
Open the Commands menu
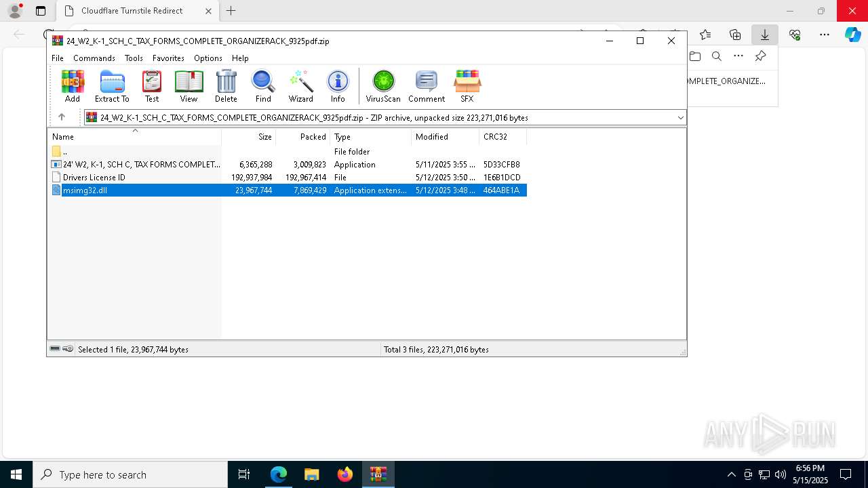pyautogui.click(x=94, y=58)
